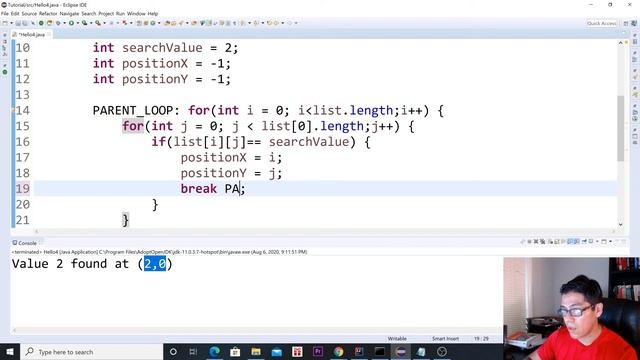Click the Remove Launch console icon
640x360 pixels.
pyautogui.click(x=536, y=242)
